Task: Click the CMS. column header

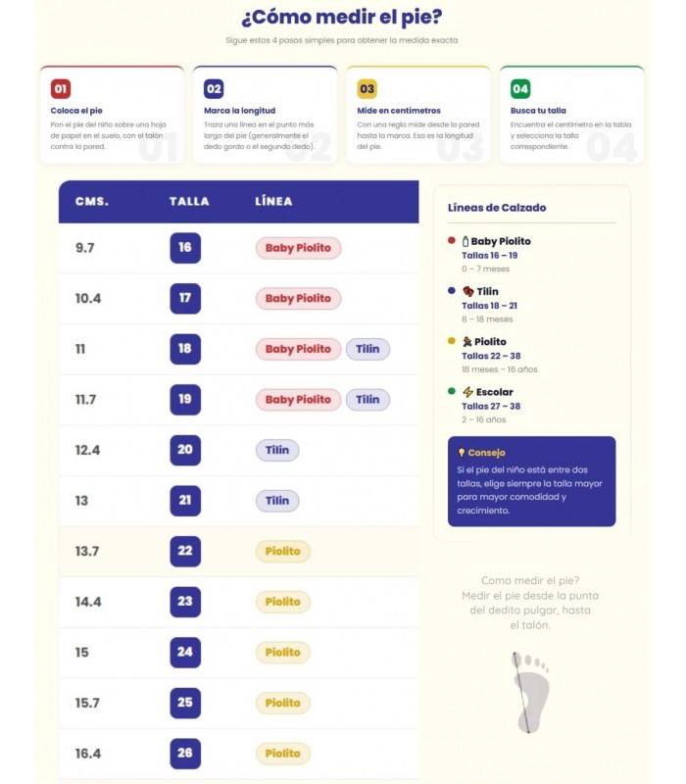Action: click(x=92, y=202)
